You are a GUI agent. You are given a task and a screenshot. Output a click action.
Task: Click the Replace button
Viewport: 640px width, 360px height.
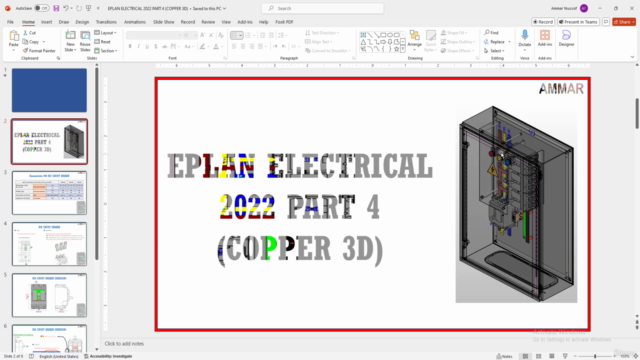point(494,42)
